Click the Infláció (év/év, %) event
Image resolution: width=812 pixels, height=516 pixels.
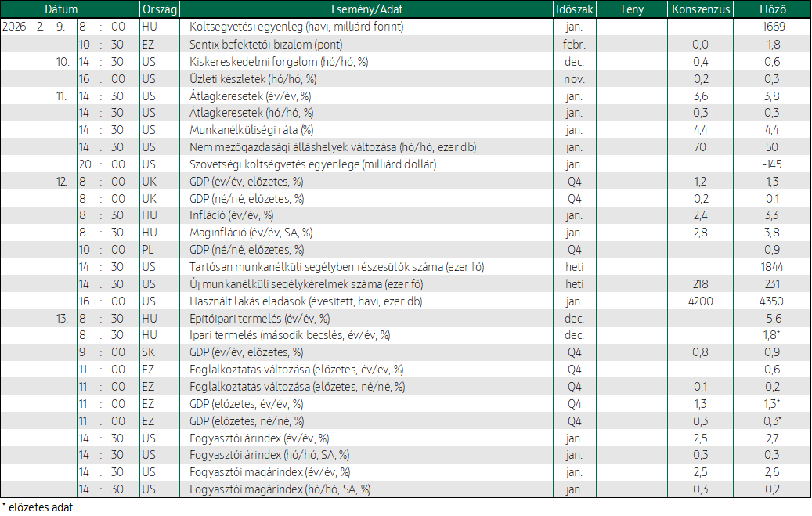231,215
